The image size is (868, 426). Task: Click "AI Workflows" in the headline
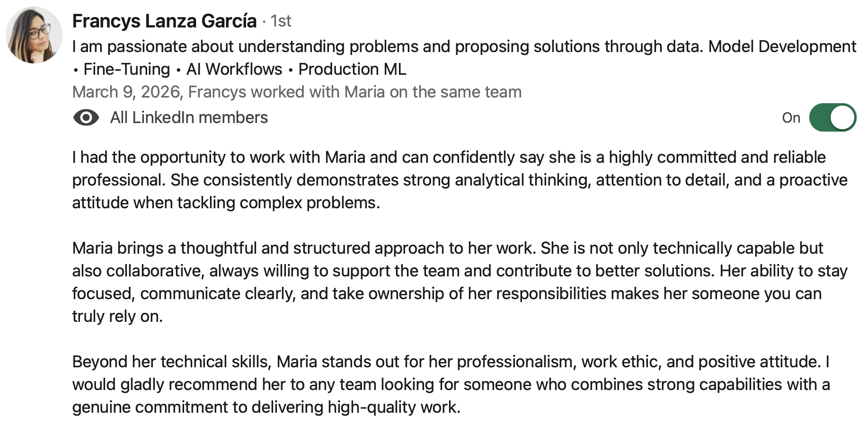coord(234,69)
